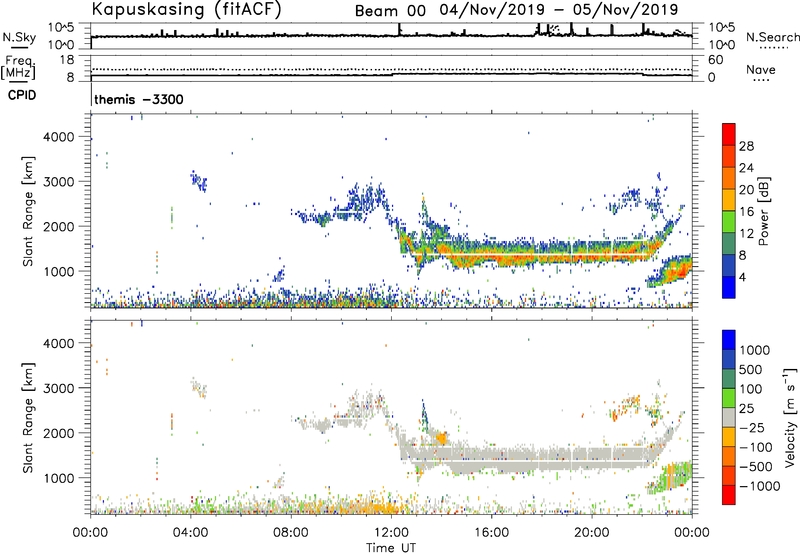Image resolution: width=800 pixels, height=554 pixels.
Task: Click the 'N.Sky' axis label
Action: tap(19, 37)
